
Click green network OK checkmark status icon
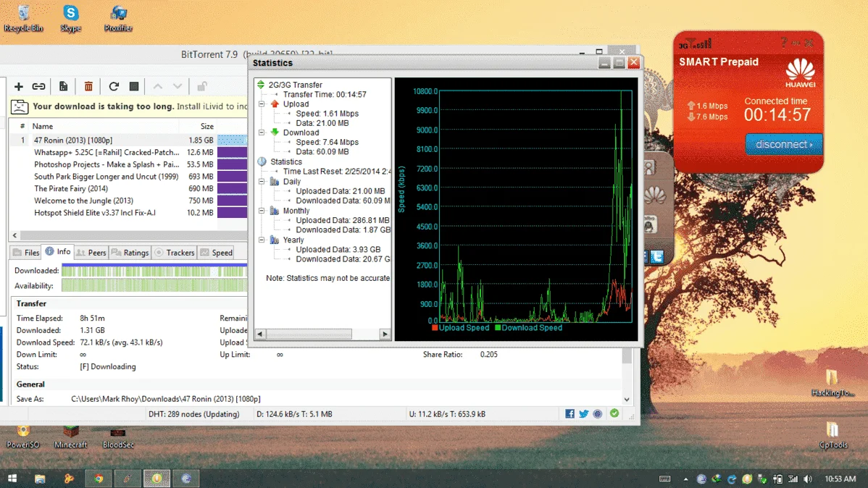tap(614, 413)
